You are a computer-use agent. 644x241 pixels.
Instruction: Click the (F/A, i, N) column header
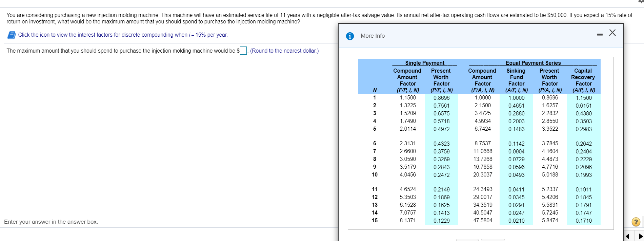(483, 90)
